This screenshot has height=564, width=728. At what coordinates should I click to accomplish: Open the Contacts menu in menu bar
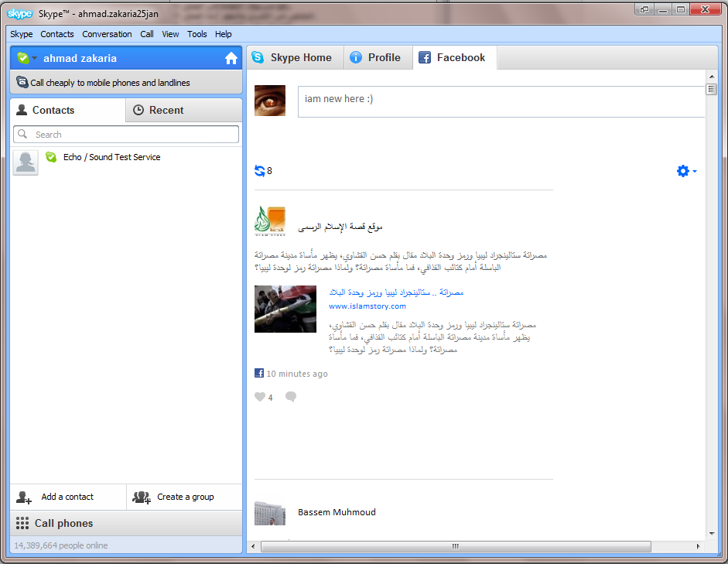click(57, 34)
